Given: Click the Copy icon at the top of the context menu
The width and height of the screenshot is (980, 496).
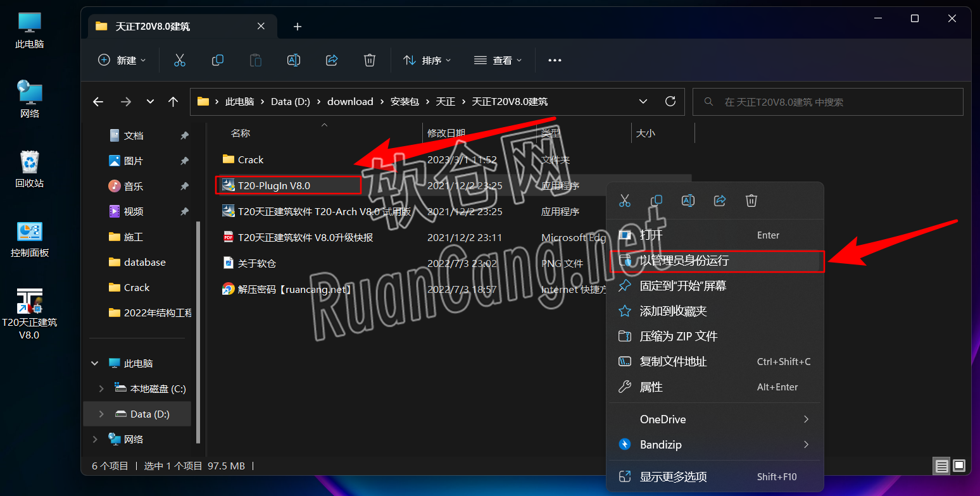Looking at the screenshot, I should 656,201.
